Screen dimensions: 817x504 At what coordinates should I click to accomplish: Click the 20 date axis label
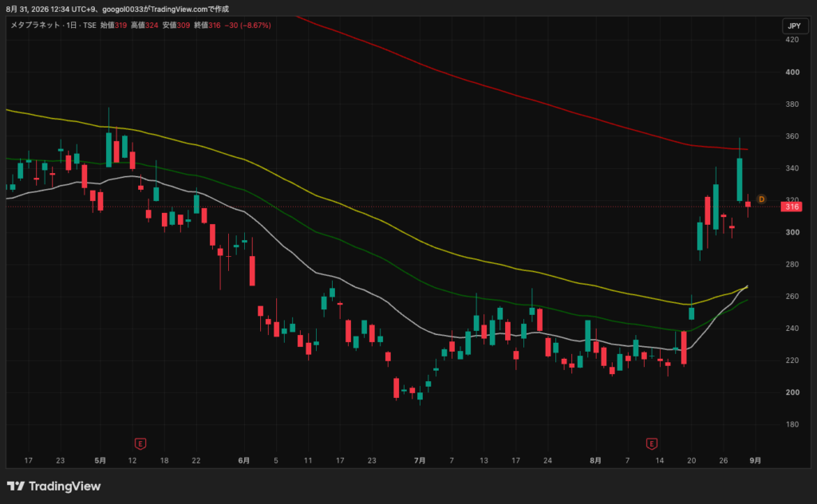[x=692, y=460]
